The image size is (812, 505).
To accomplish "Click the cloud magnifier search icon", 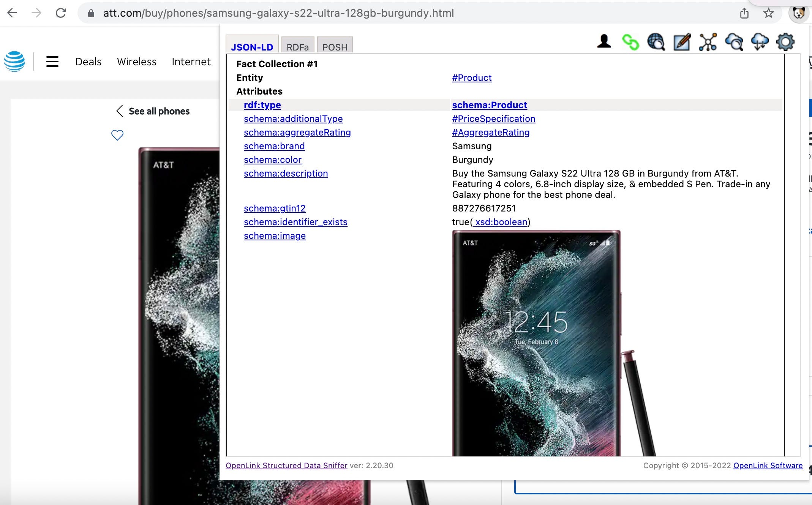I will (734, 42).
